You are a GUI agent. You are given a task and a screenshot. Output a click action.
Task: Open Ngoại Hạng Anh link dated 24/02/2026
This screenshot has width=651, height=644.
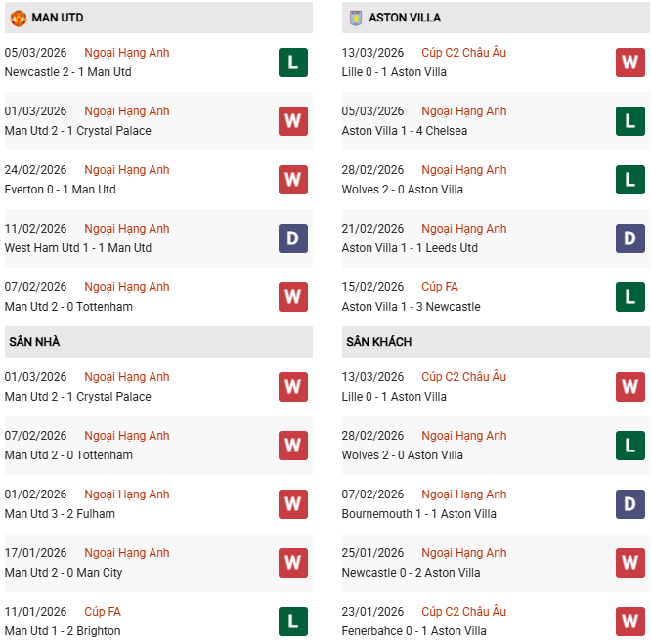(x=127, y=170)
